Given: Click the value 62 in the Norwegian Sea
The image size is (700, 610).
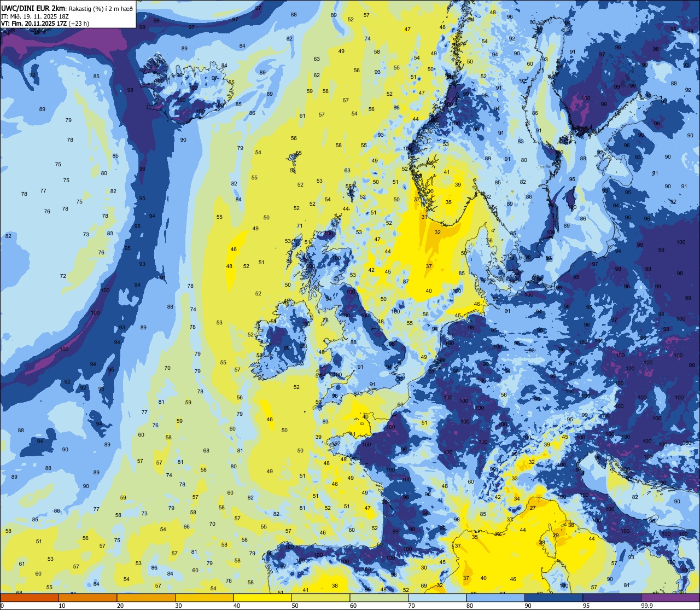Looking at the screenshot, I should coord(317,75).
